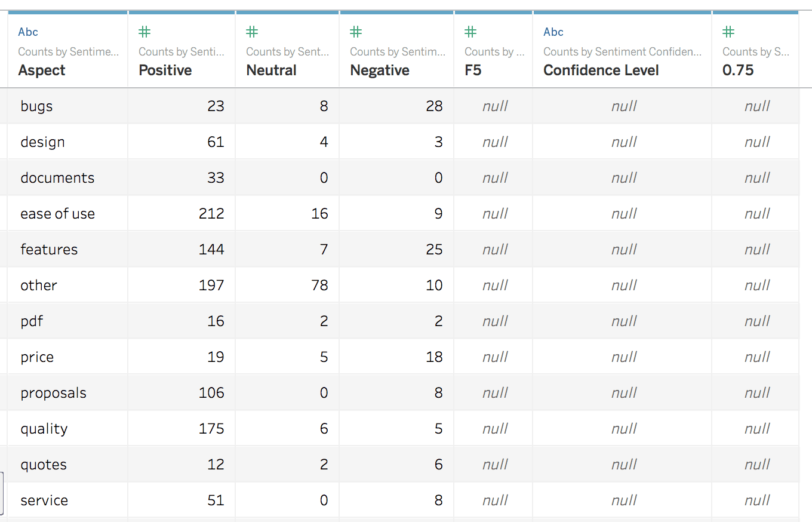Select the F5 null cell in the quality row
Viewport: 812px width, 522px height.
[494, 429]
